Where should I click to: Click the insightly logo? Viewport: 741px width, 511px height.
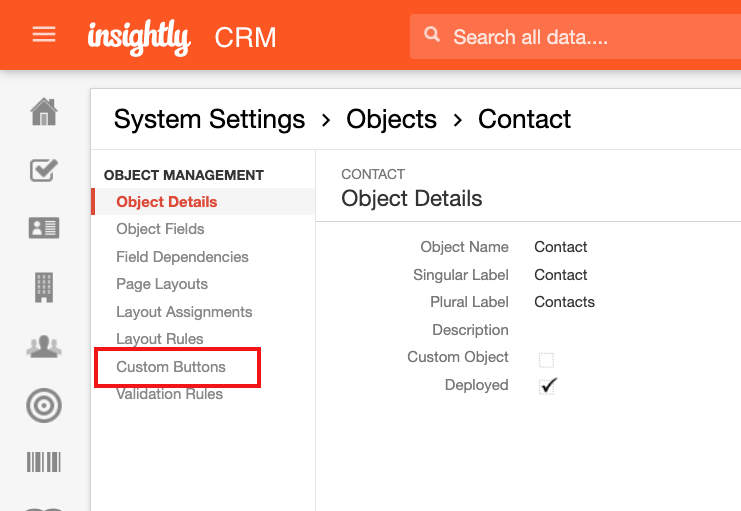(139, 37)
